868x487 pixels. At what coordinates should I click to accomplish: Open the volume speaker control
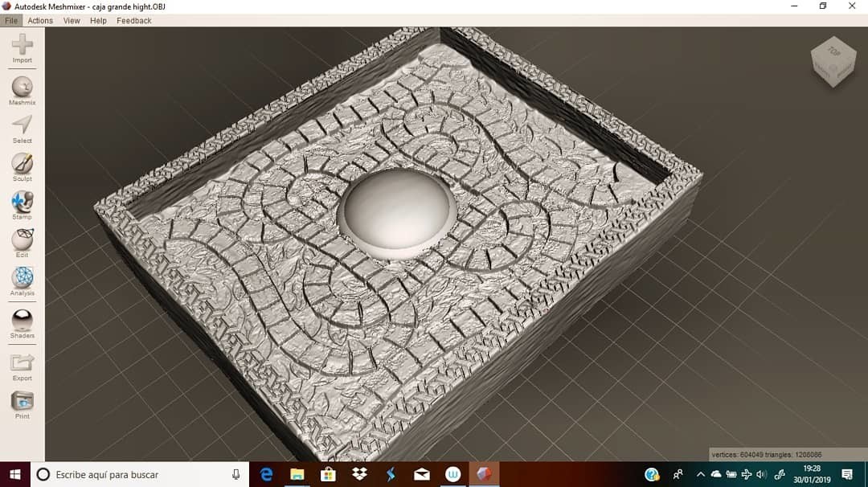[x=762, y=474]
